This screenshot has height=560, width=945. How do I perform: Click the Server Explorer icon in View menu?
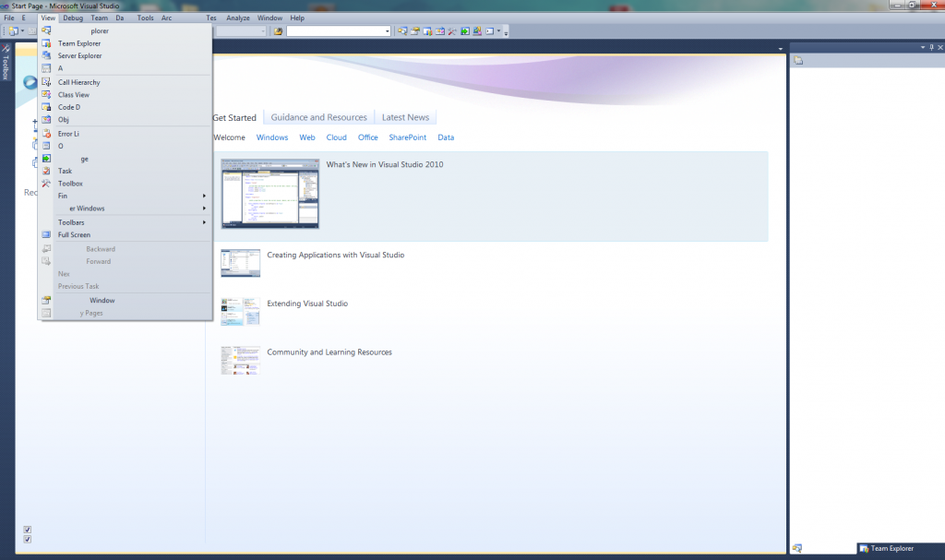pyautogui.click(x=46, y=55)
